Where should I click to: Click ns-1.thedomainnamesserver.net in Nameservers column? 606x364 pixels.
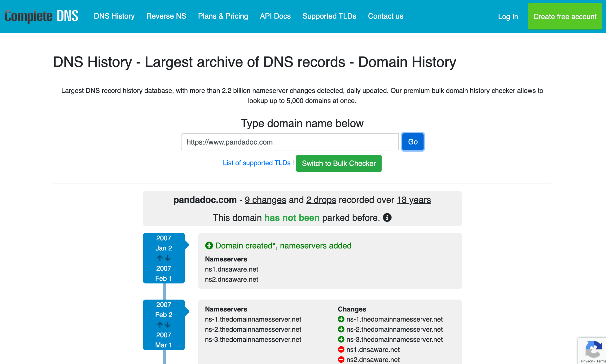253,319
